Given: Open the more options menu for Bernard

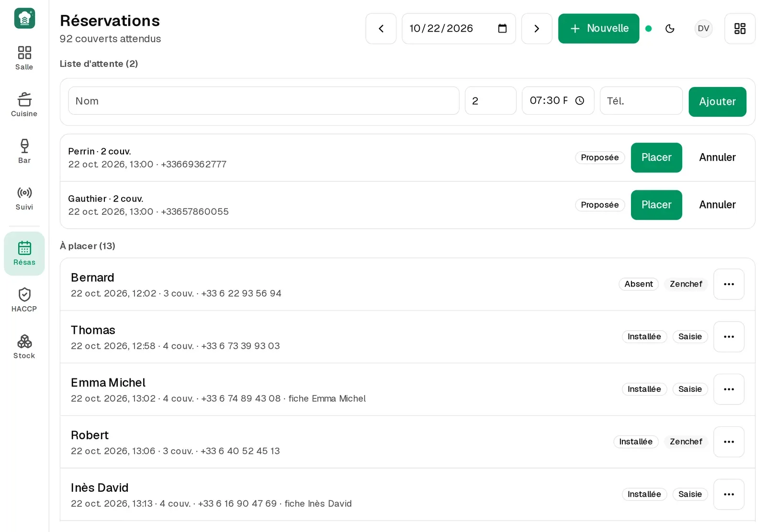Looking at the screenshot, I should tap(729, 284).
